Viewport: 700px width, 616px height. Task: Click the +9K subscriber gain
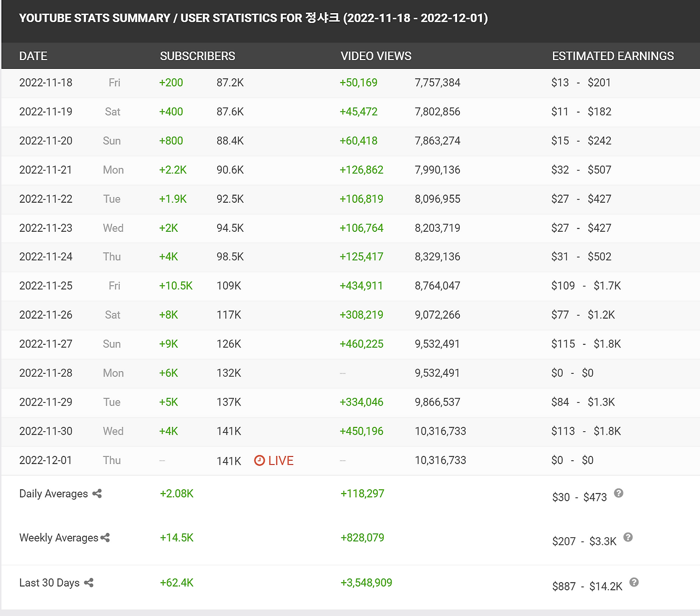coord(168,344)
